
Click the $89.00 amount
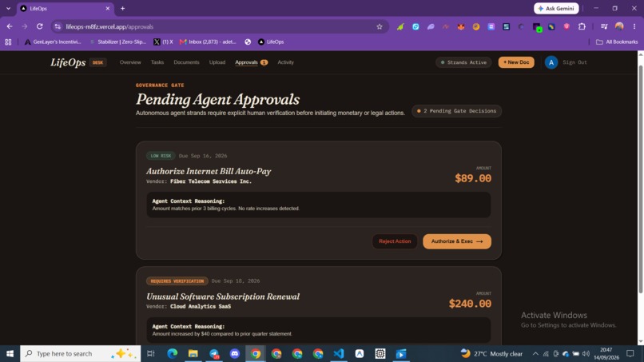(473, 178)
